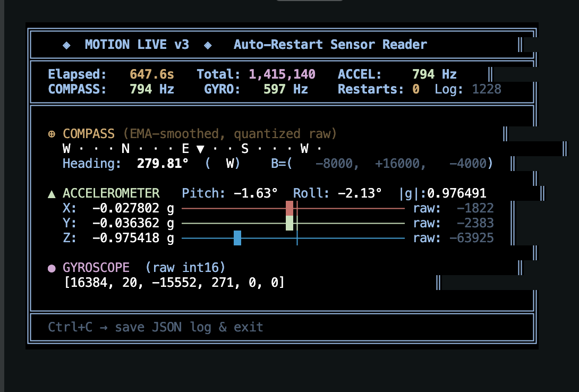
Task: Toggle the green Y-axis marker on its bar
Action: tap(289, 224)
